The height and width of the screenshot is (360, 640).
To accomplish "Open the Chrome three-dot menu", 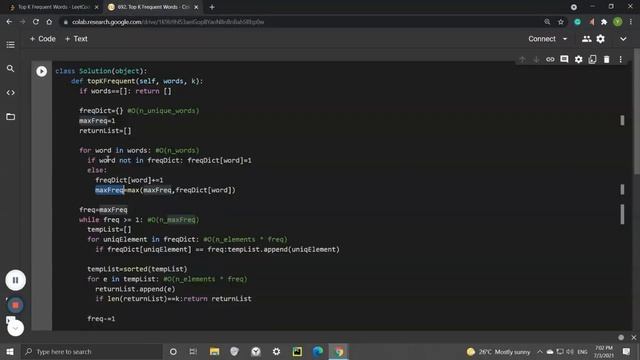I will [x=631, y=22].
